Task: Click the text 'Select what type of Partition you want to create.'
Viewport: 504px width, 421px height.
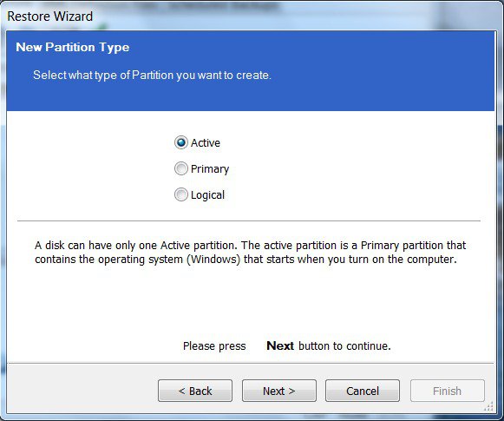Action: [x=152, y=76]
